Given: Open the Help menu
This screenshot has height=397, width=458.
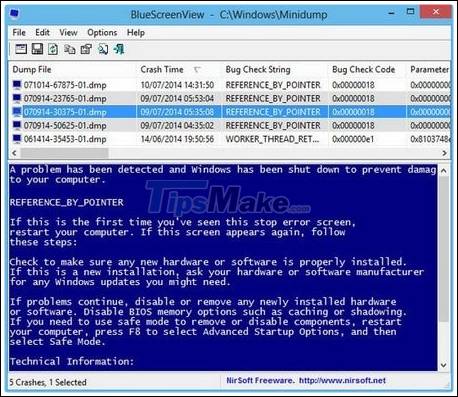Looking at the screenshot, I should pos(136,33).
